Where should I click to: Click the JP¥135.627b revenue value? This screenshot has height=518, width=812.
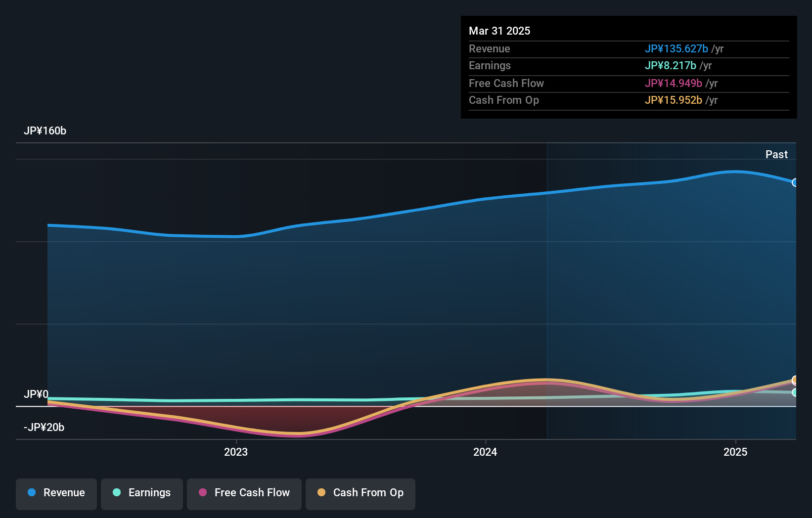coord(676,48)
